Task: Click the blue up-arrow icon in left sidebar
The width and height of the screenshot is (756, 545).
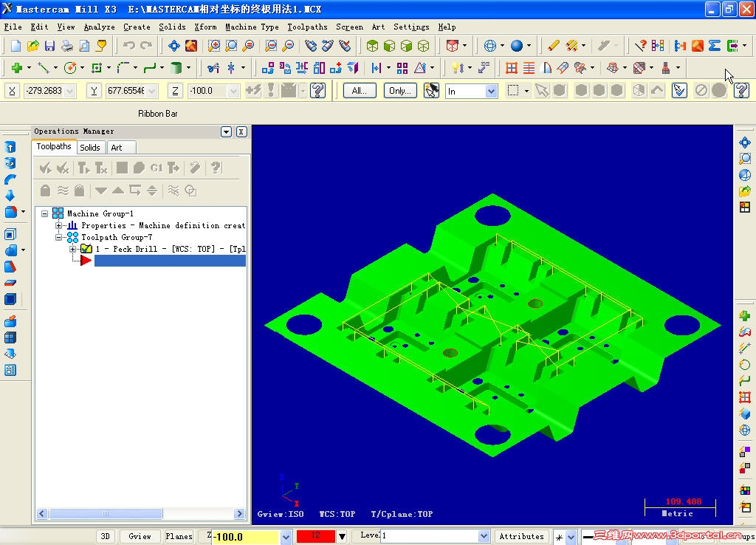Action: coord(10,147)
